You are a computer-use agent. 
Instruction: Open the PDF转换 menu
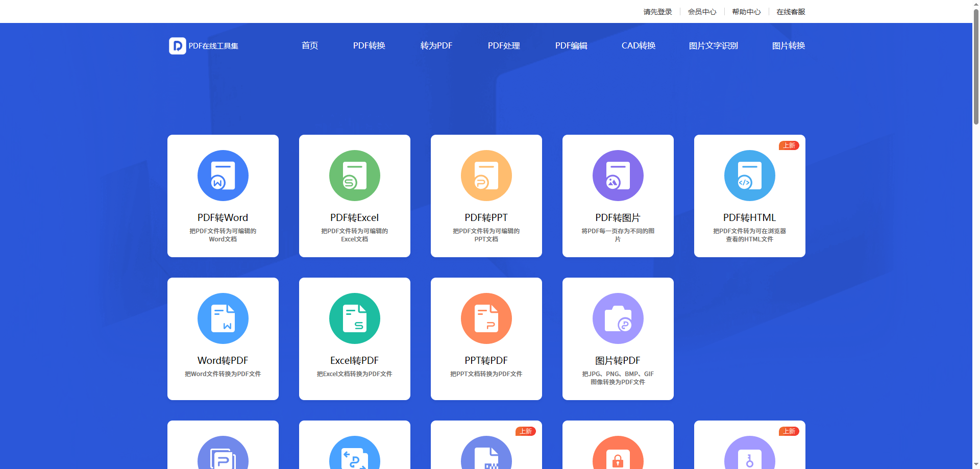(x=369, y=45)
